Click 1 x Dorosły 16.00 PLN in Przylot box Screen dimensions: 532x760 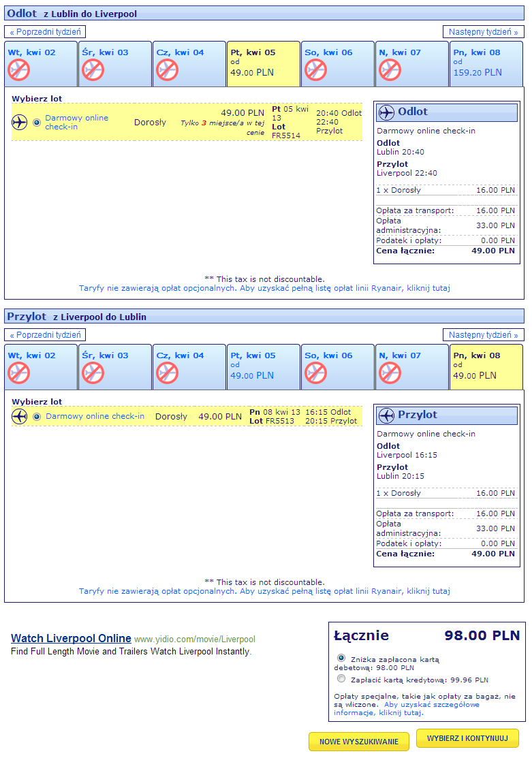[445, 494]
